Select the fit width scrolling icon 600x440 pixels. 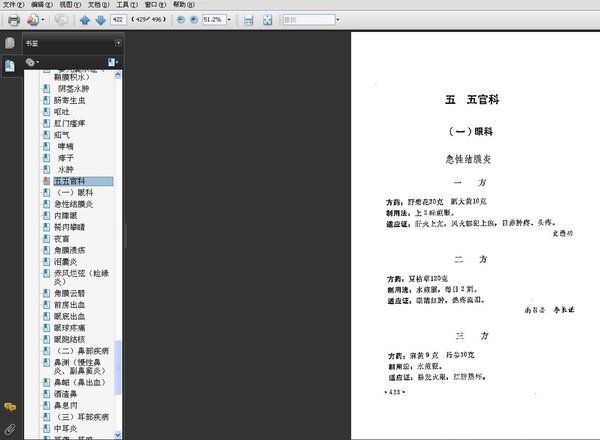coord(249,20)
